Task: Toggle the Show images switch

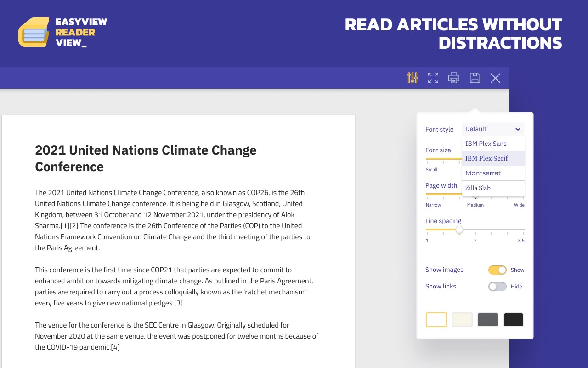Action: pyautogui.click(x=497, y=270)
